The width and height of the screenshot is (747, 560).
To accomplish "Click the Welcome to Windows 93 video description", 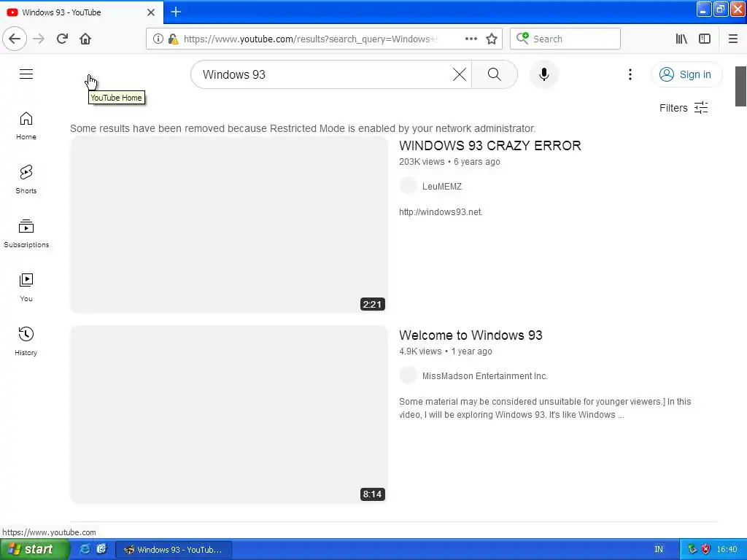I will coord(545,408).
